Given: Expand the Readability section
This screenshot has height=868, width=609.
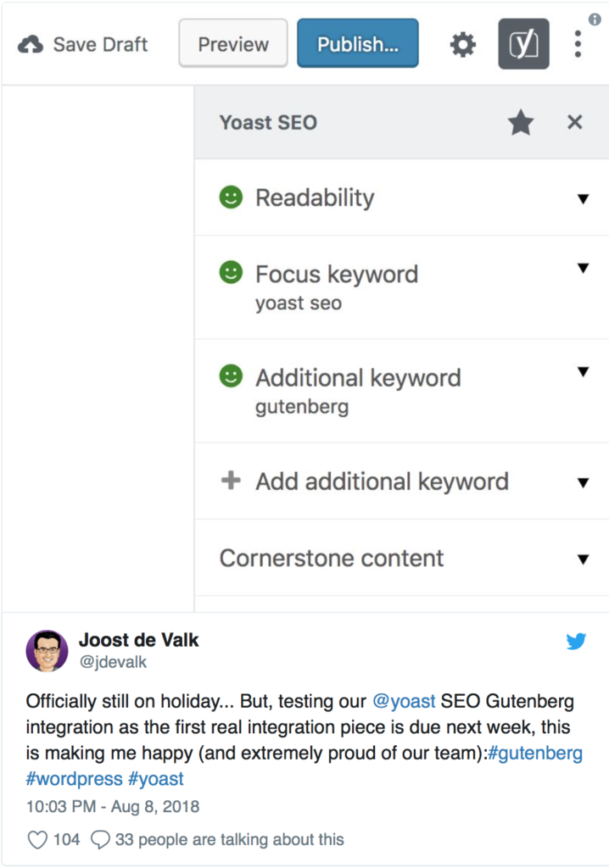Looking at the screenshot, I should (402, 198).
